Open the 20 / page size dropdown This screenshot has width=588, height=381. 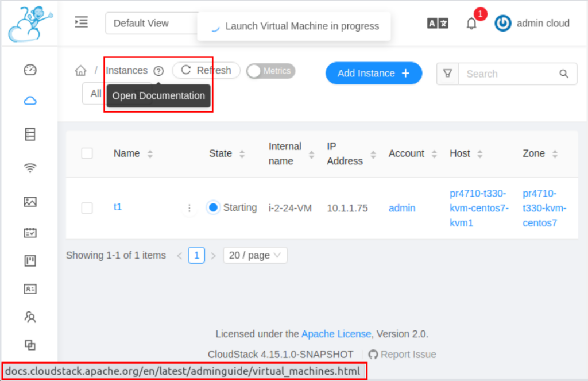coord(255,255)
